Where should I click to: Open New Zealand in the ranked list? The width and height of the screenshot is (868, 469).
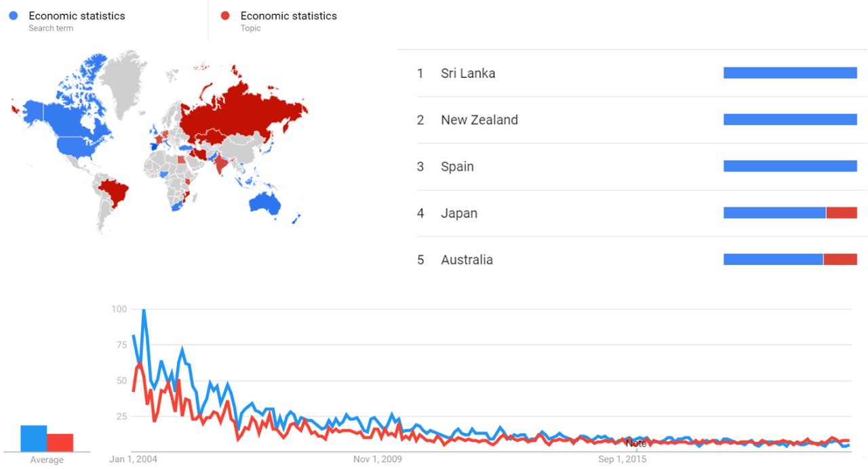click(479, 120)
